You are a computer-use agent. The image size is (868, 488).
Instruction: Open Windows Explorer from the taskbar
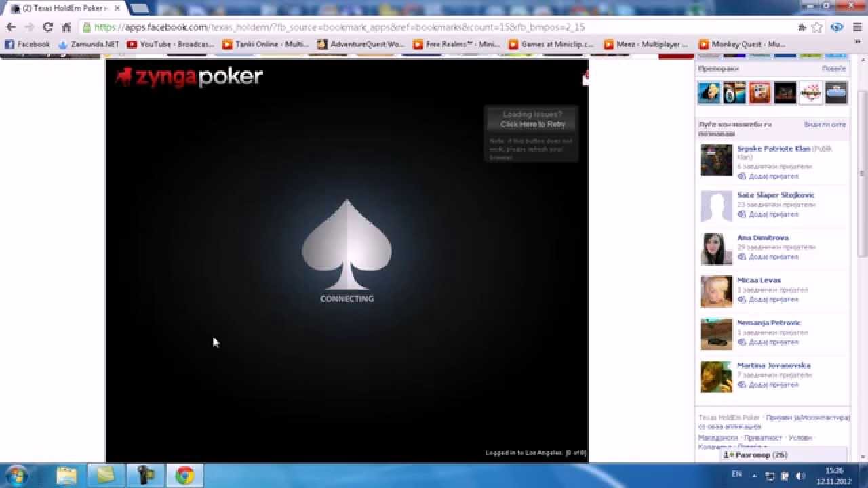coord(66,475)
